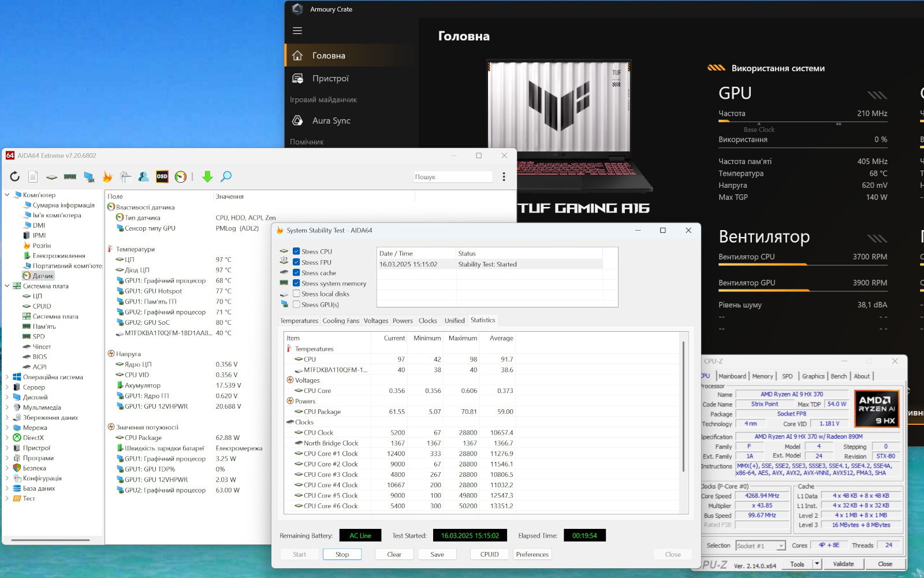Click the GPU frequency bar in Armoury Crate

point(803,123)
